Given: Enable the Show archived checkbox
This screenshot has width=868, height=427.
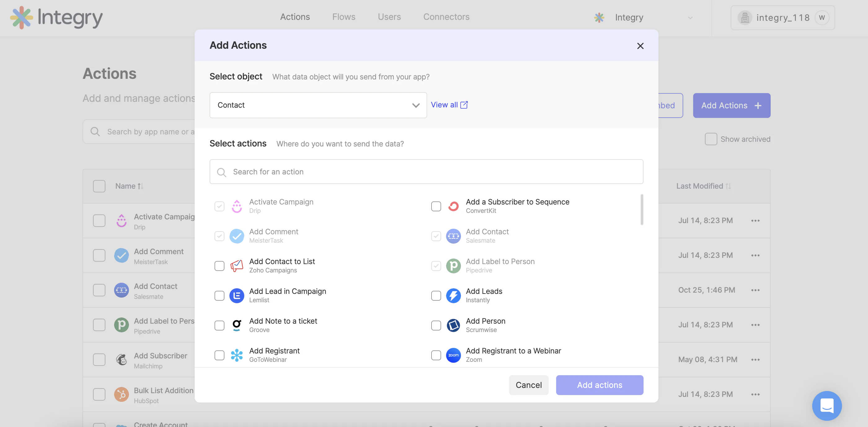Looking at the screenshot, I should click(x=711, y=139).
